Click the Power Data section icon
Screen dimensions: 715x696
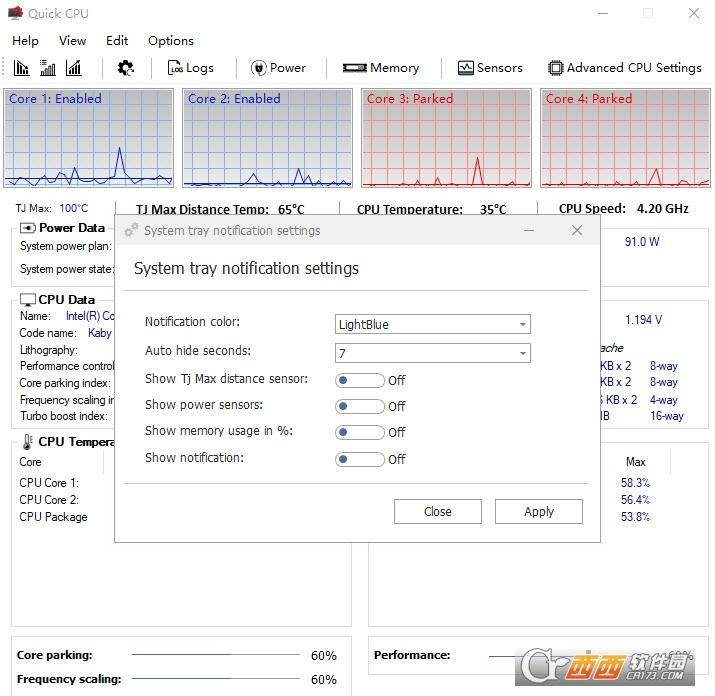28,228
